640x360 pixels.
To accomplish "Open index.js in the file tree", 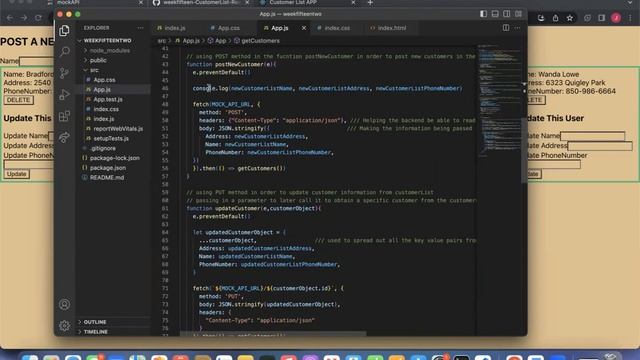I will [104, 119].
